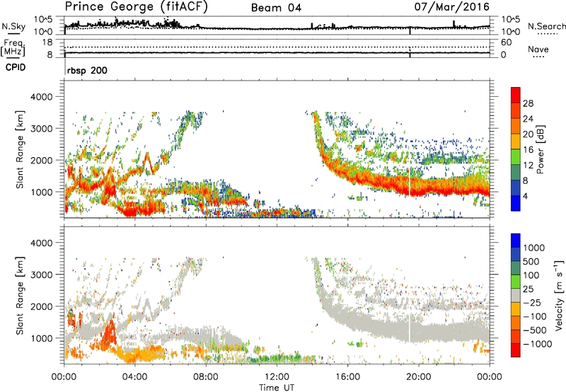Click the '25' velocity color bar value
Screen dimensions: 566x392
pyautogui.click(x=528, y=289)
